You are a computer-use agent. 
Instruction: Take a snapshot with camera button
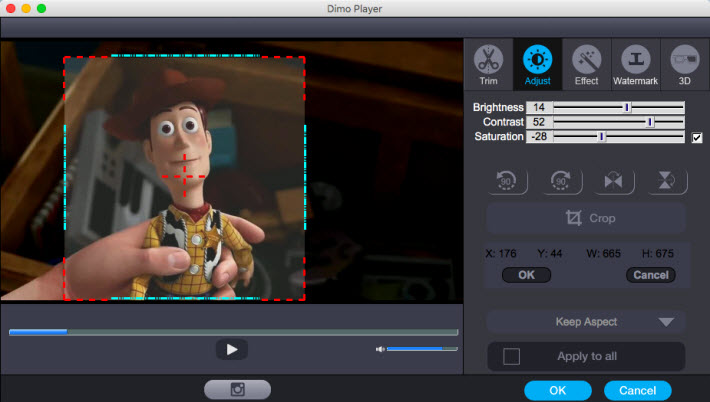coord(237,390)
